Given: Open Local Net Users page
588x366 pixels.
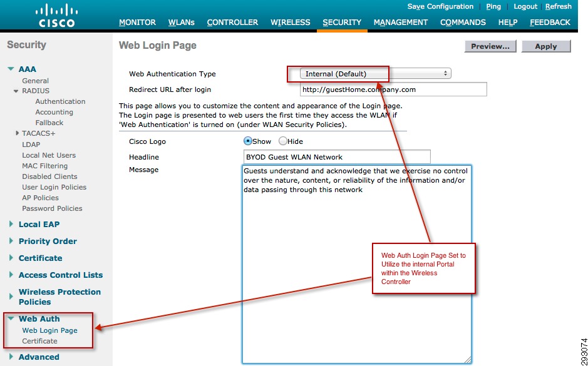Looking at the screenshot, I should 49,155.
